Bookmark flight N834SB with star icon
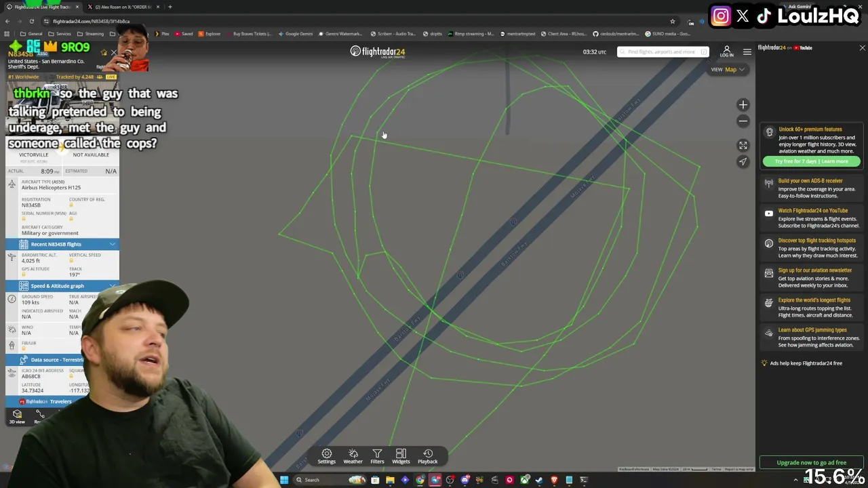 coord(104,53)
